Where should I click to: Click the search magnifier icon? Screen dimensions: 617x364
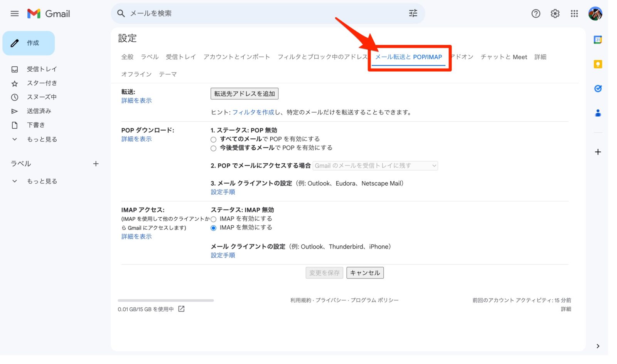pyautogui.click(x=121, y=13)
